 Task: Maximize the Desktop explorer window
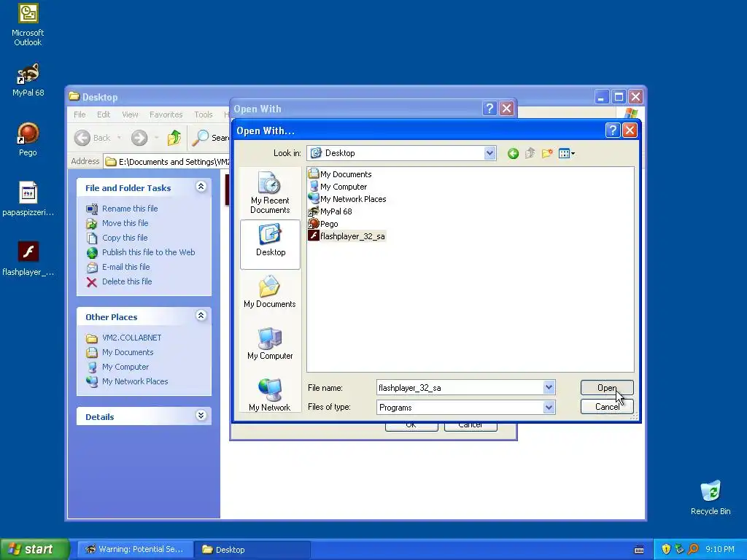coord(619,97)
